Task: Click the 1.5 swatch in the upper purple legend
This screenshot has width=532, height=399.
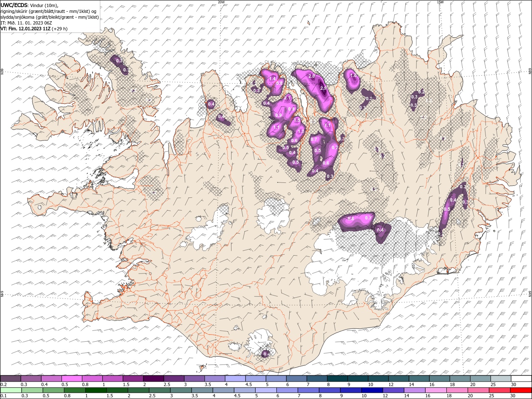Action: tap(133, 379)
